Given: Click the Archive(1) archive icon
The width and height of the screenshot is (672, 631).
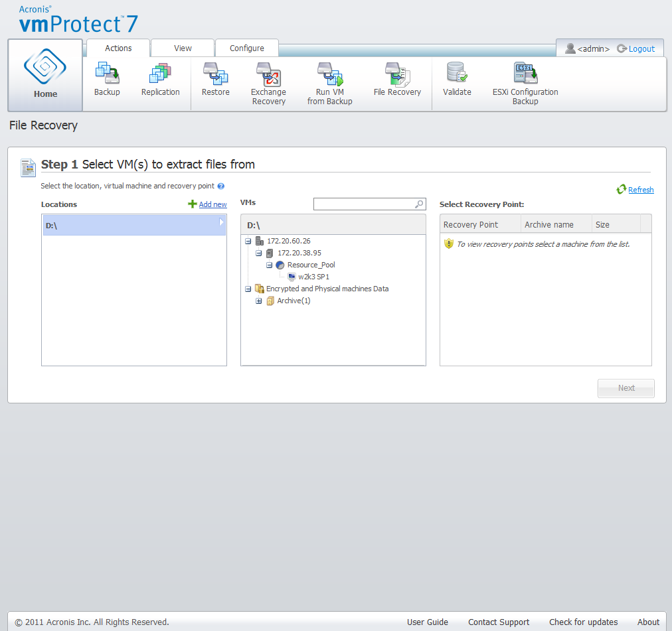Looking at the screenshot, I should [270, 301].
